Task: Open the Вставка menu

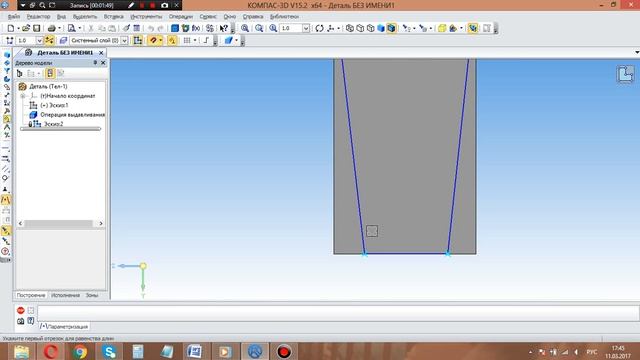Action: 113,16
